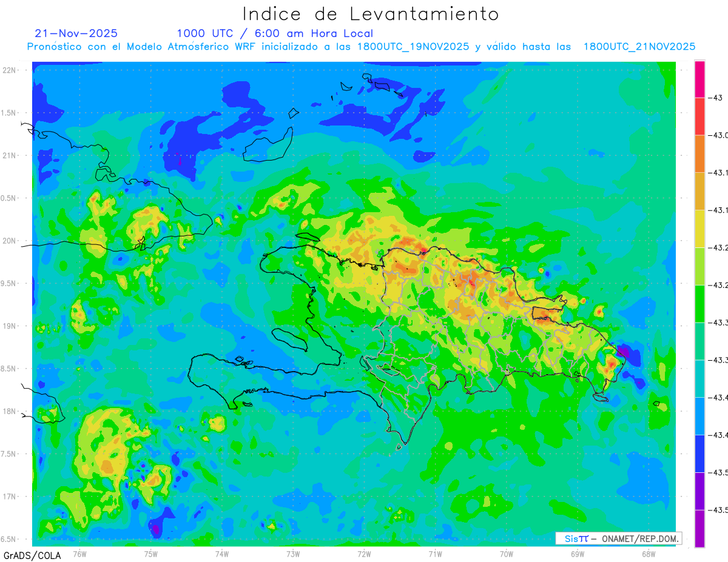Click the bright yellow swatch in the colorbar
Image resolution: width=728 pixels, height=562 pixels.
pyautogui.click(x=700, y=229)
